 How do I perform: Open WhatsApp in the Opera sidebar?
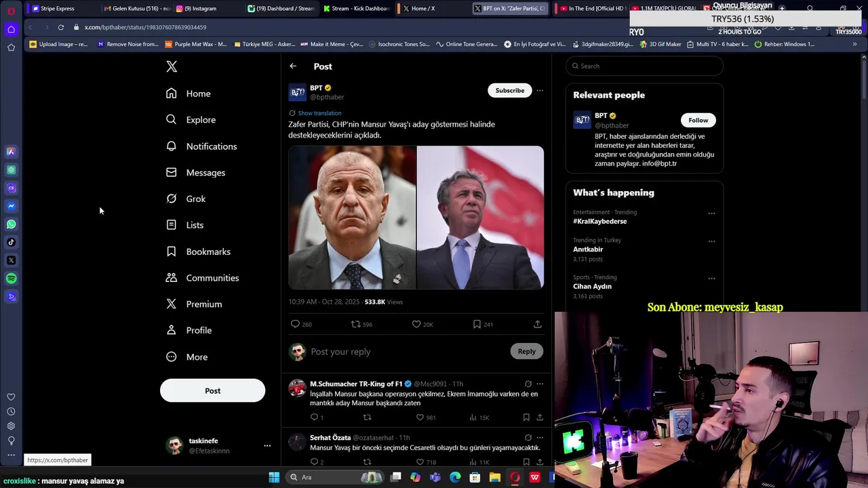pyautogui.click(x=11, y=224)
